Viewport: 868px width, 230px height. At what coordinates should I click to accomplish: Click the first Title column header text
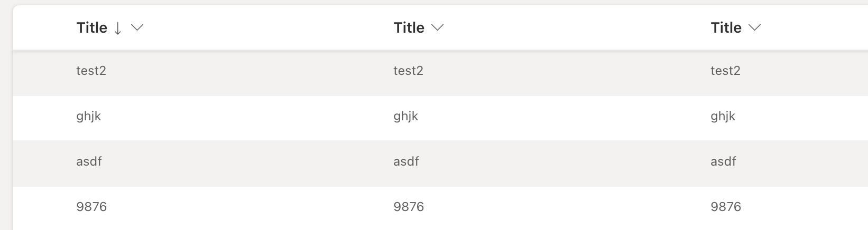(92, 28)
